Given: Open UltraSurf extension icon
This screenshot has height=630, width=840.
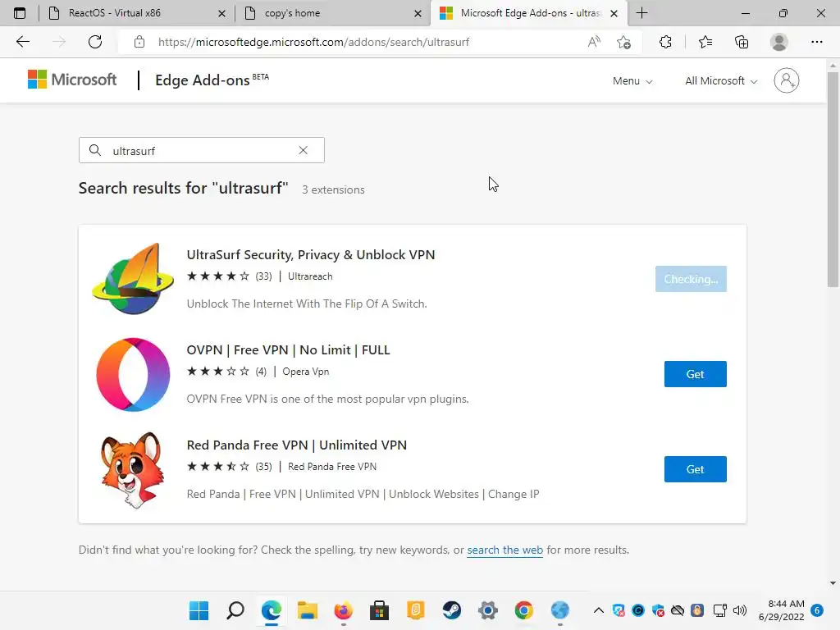Looking at the screenshot, I should (x=133, y=279).
